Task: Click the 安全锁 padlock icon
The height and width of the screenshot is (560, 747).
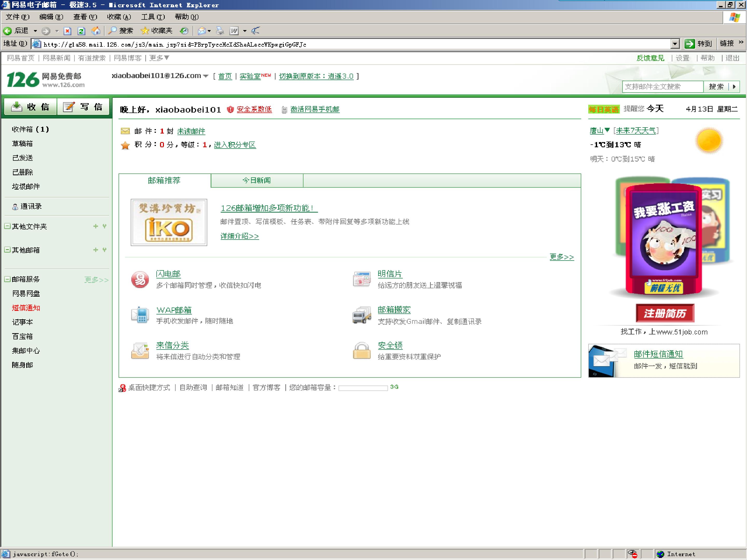Action: [361, 351]
